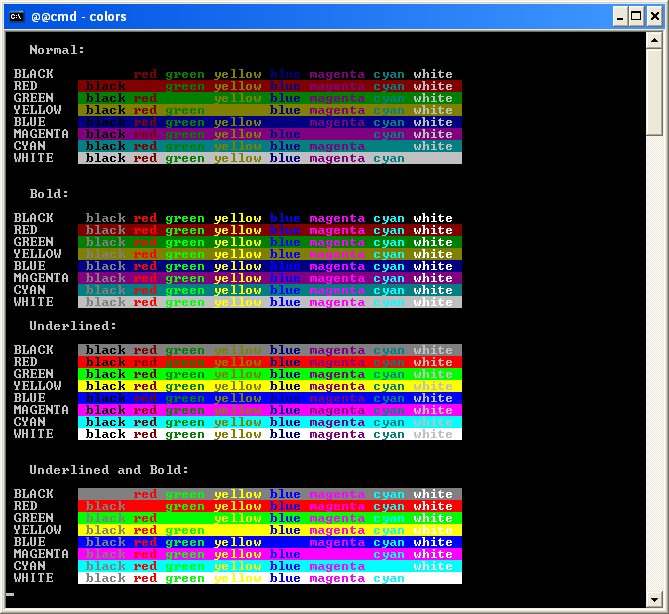Click the blinking cursor at bottom left
Image resolution: width=669 pixels, height=614 pixels.
pos(10,595)
